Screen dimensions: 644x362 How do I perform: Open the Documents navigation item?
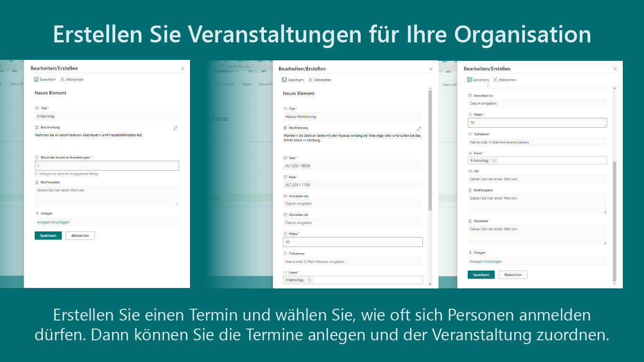[x=225, y=83]
